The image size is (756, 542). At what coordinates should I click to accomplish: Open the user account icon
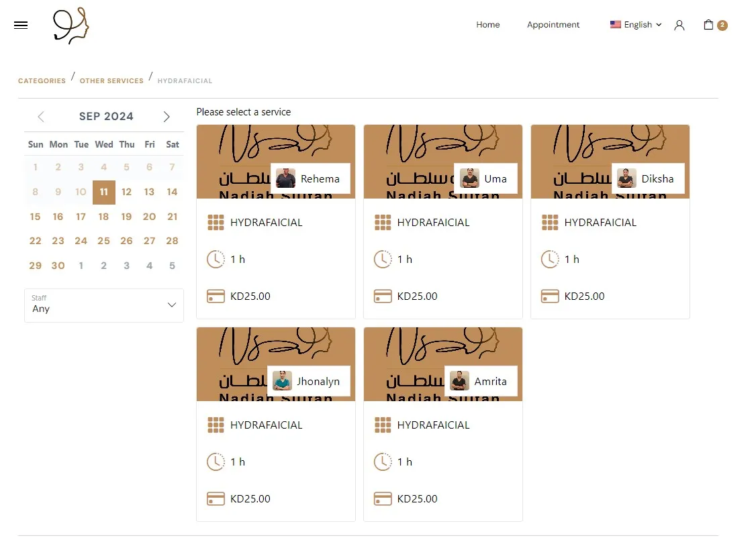pos(679,25)
